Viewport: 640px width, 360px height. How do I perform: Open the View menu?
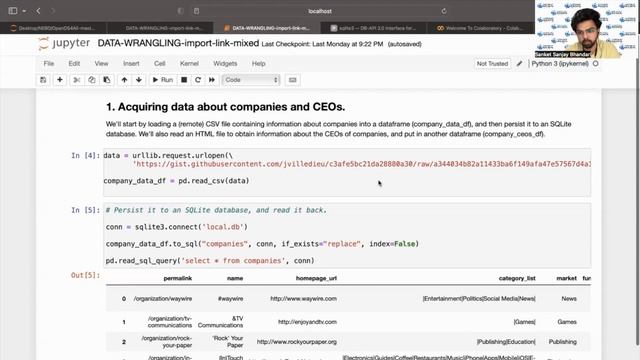point(101,64)
